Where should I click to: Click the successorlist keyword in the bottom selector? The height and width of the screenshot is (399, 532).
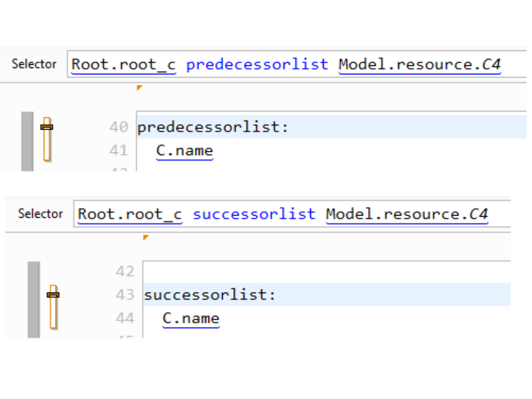tap(254, 214)
